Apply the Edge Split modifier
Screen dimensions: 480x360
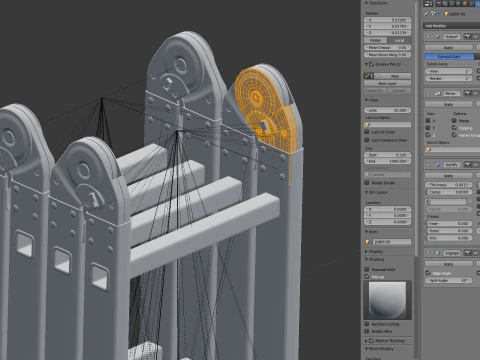(x=449, y=264)
